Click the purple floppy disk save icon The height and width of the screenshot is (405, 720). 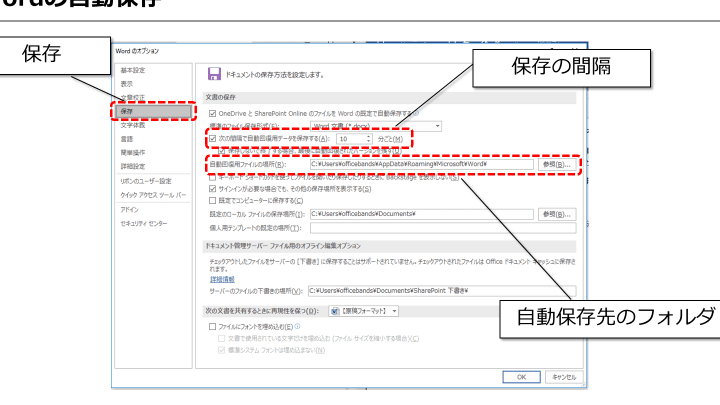pyautogui.click(x=214, y=74)
